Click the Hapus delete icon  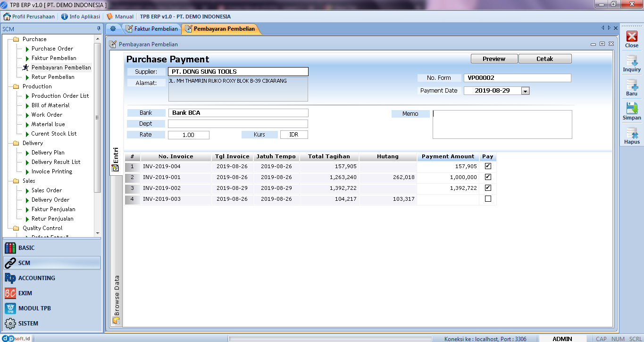click(x=632, y=136)
